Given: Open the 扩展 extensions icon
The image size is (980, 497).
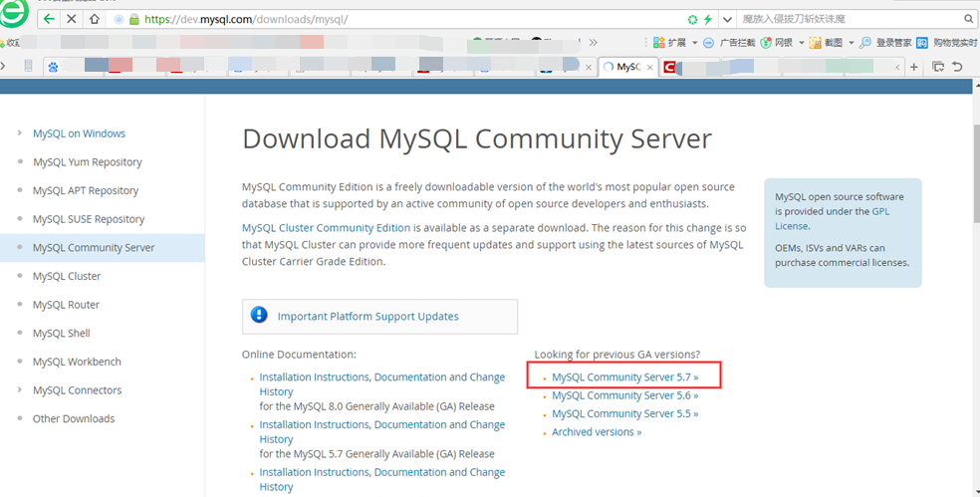Looking at the screenshot, I should tap(658, 43).
